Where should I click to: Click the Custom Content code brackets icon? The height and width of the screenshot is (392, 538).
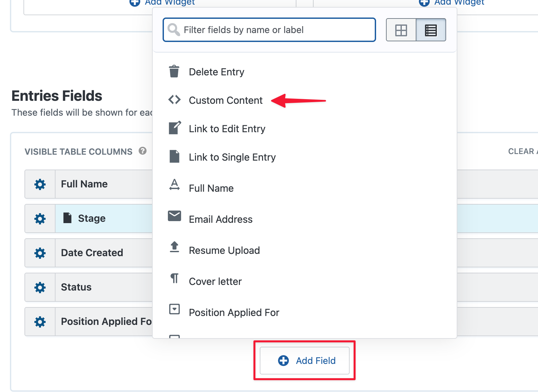pyautogui.click(x=174, y=99)
